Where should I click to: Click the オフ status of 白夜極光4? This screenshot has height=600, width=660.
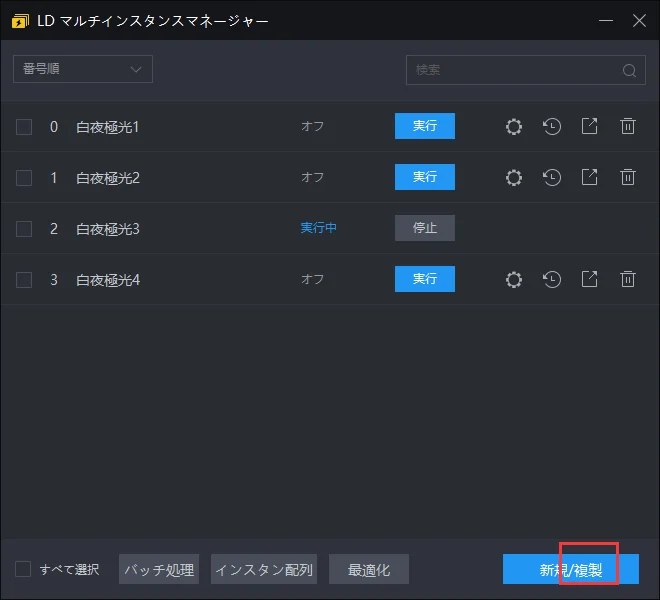pos(312,279)
